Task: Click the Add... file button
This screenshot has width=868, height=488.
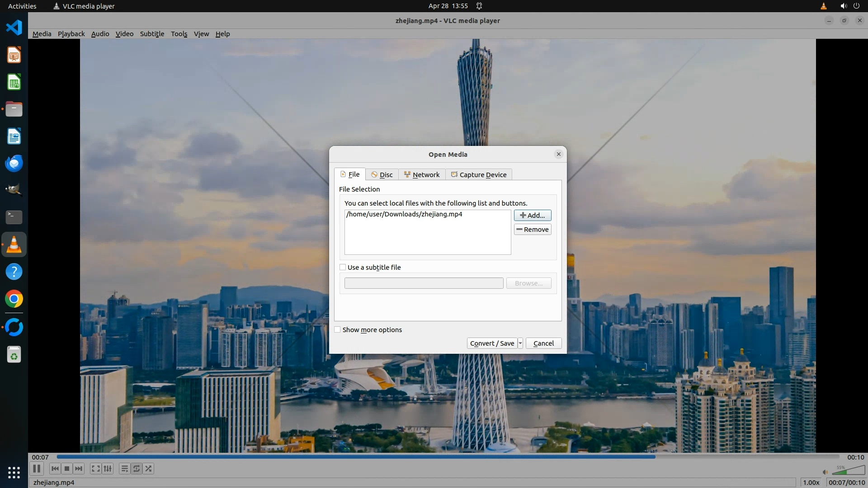Action: pyautogui.click(x=533, y=216)
